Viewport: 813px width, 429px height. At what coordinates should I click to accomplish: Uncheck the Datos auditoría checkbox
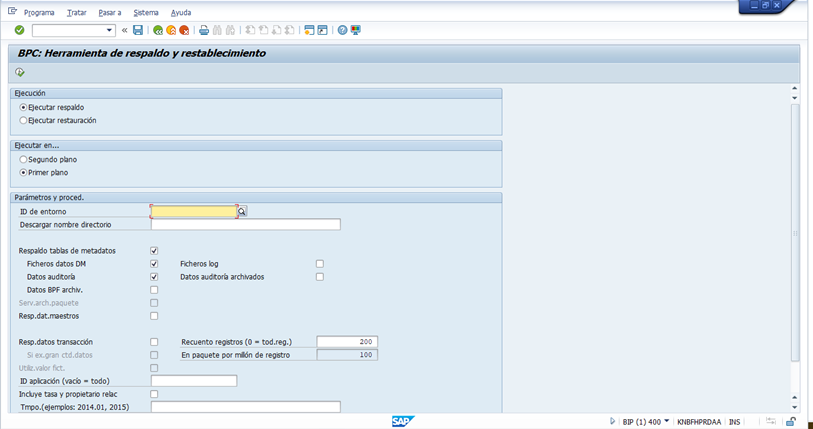[x=154, y=276]
